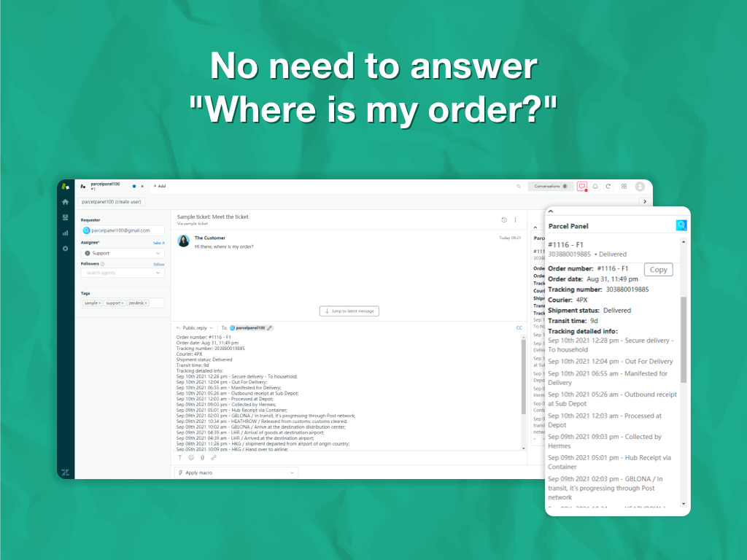Viewport: 747px width, 560px height.
Task: Open the ticket events history icon
Action: tap(503, 219)
